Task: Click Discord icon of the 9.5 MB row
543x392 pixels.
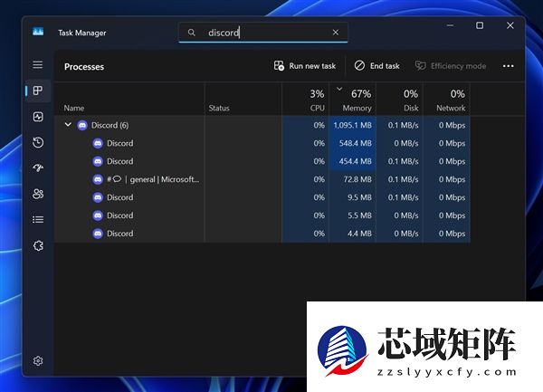Action: tap(98, 197)
